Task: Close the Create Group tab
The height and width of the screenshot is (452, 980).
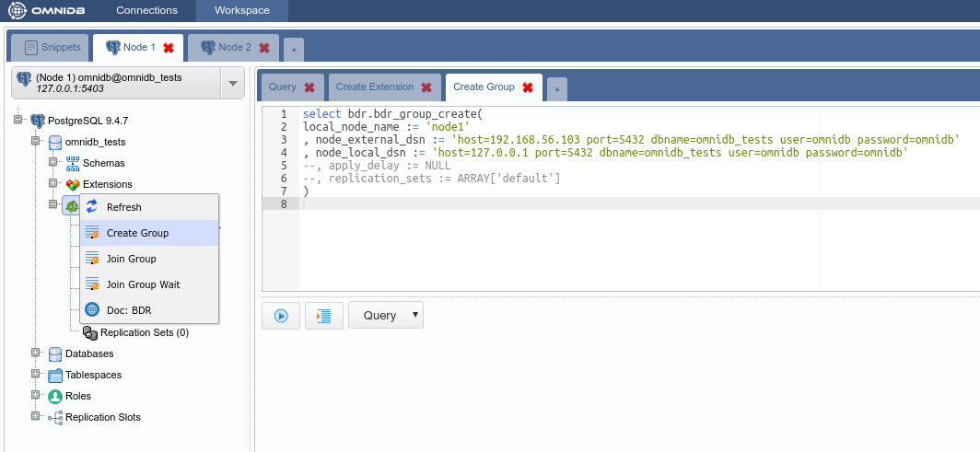Action: click(x=528, y=87)
